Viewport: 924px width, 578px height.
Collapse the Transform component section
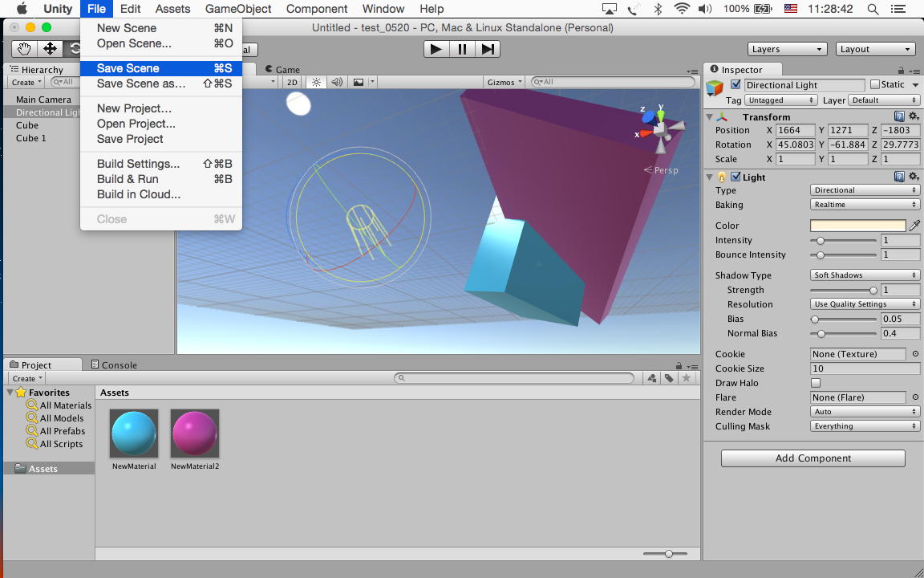709,117
